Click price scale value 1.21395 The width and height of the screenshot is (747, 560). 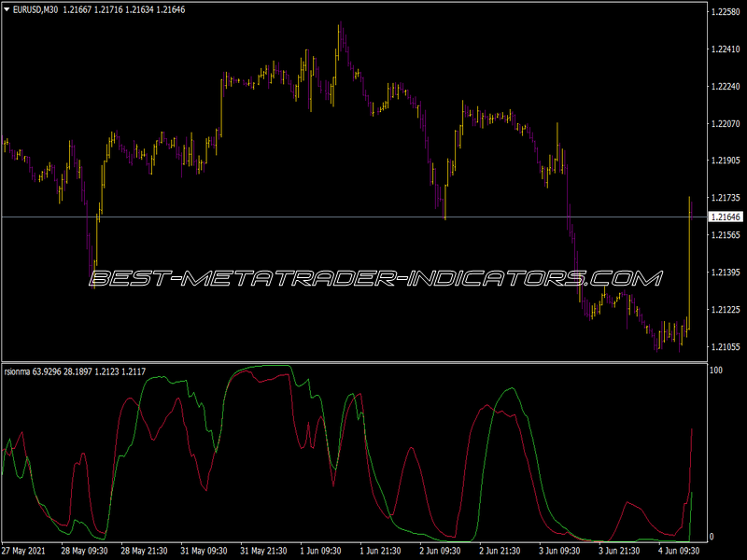pyautogui.click(x=726, y=273)
